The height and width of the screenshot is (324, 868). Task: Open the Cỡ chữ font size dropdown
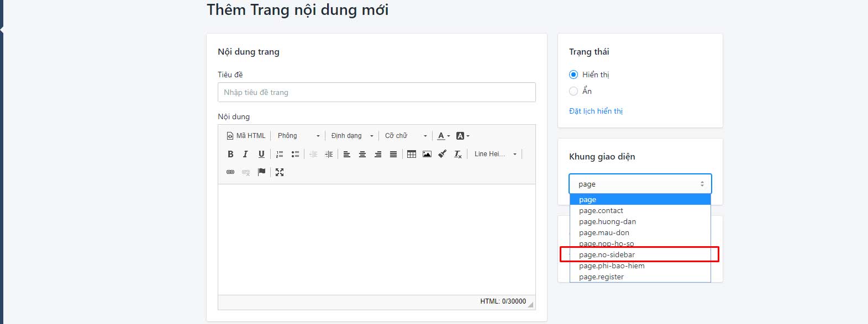click(406, 136)
